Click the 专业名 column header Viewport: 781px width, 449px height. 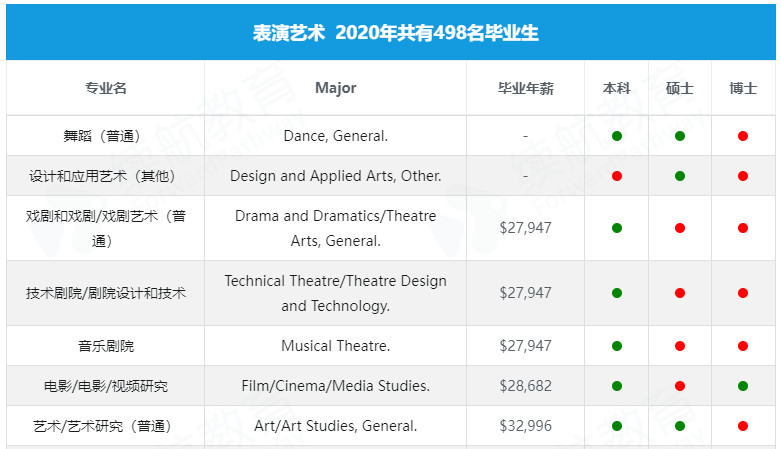click(106, 88)
